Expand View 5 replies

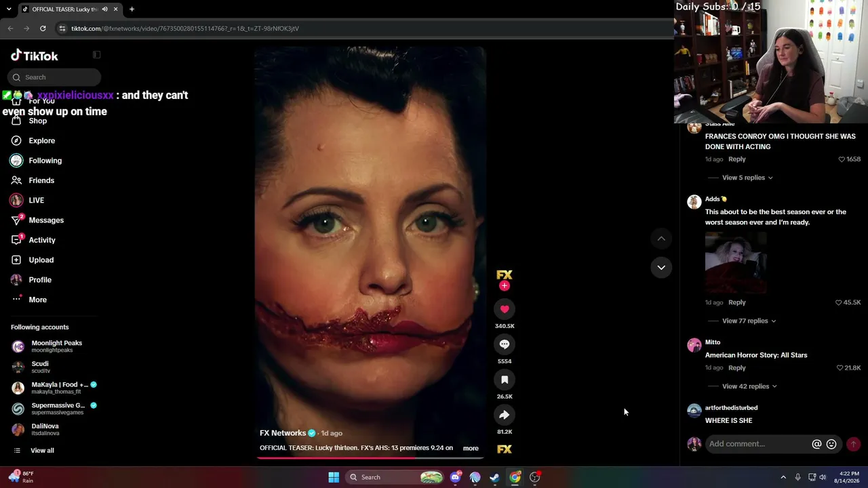(x=747, y=178)
